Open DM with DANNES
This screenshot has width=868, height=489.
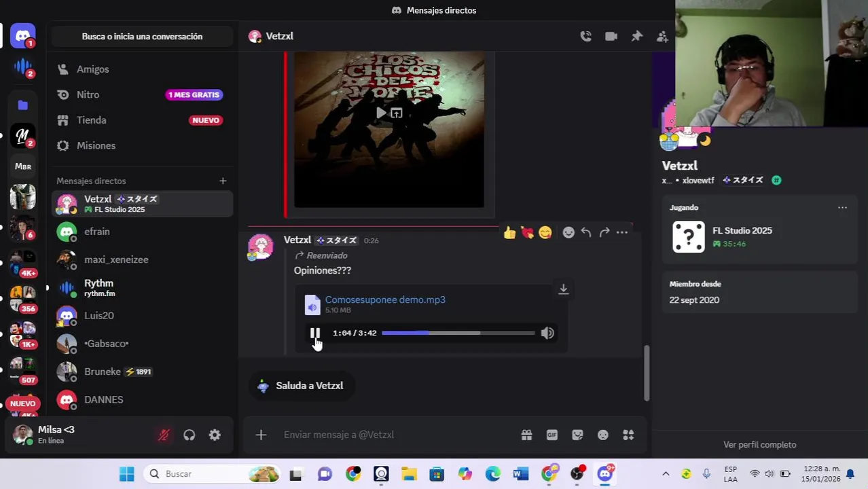click(142, 399)
